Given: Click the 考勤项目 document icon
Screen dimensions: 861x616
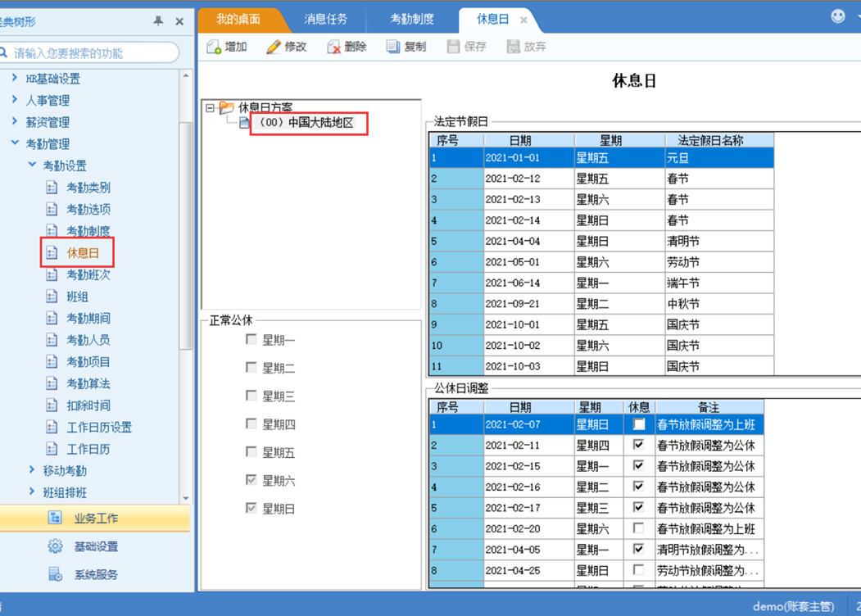Looking at the screenshot, I should [x=52, y=362].
